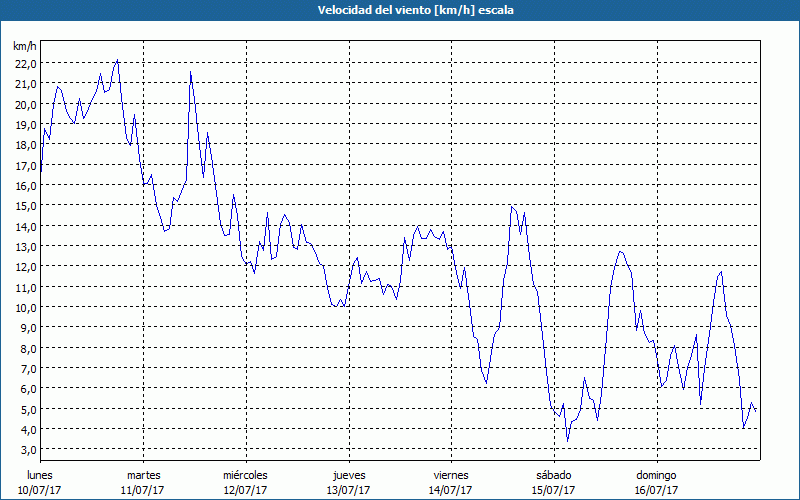Click the 22 km/h peak on Monday's line

tap(117, 60)
